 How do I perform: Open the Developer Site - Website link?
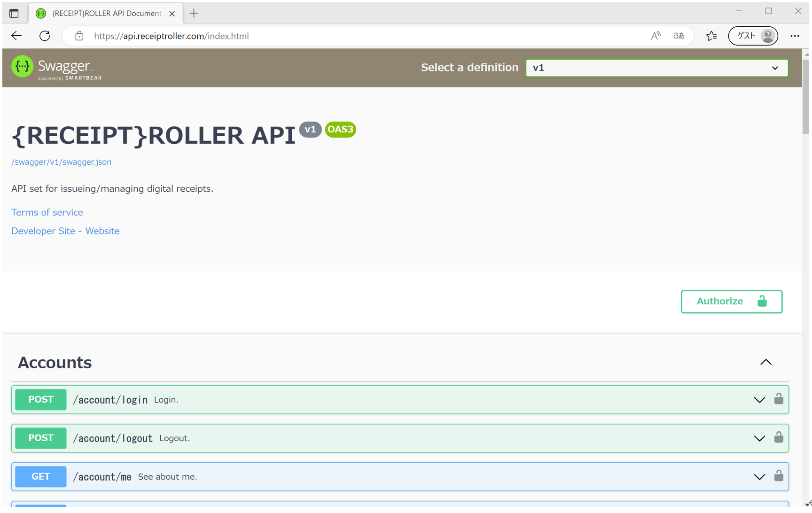point(65,231)
